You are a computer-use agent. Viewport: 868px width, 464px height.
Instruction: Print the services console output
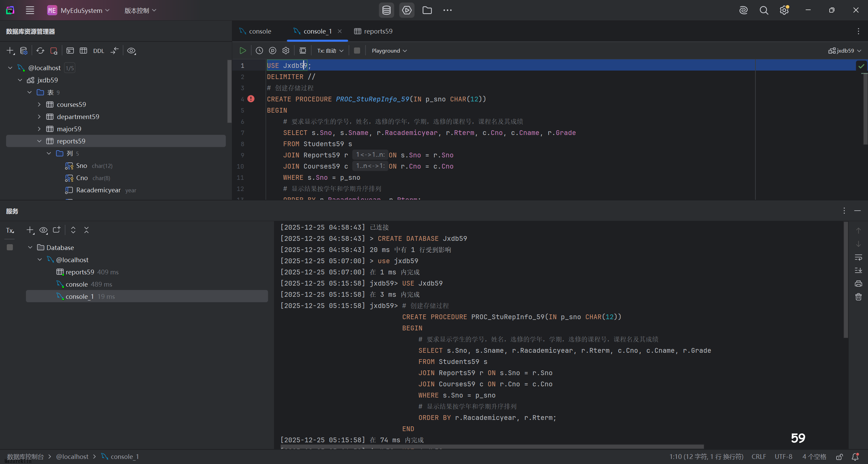click(x=858, y=284)
